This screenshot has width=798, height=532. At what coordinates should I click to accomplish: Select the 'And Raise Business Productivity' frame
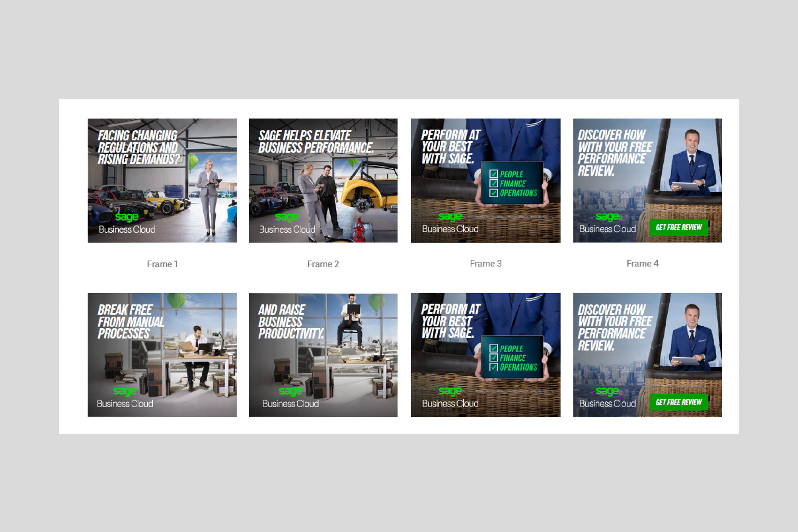pyautogui.click(x=323, y=355)
